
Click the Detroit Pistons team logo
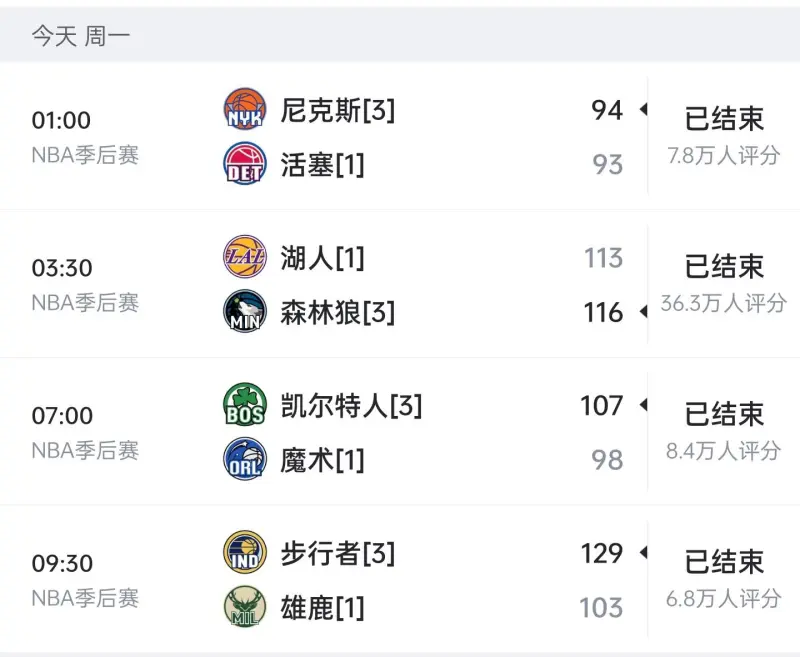[244, 164]
